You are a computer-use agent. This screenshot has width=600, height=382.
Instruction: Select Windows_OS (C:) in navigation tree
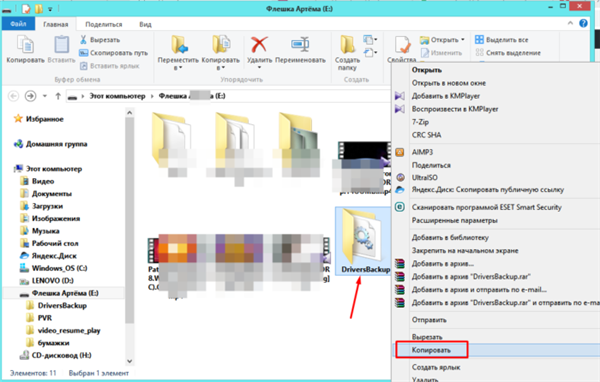click(59, 268)
